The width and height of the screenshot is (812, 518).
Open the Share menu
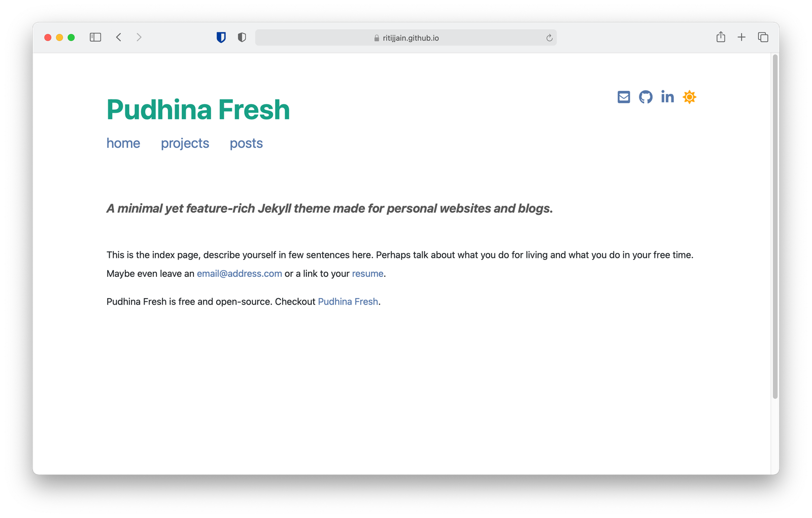721,37
